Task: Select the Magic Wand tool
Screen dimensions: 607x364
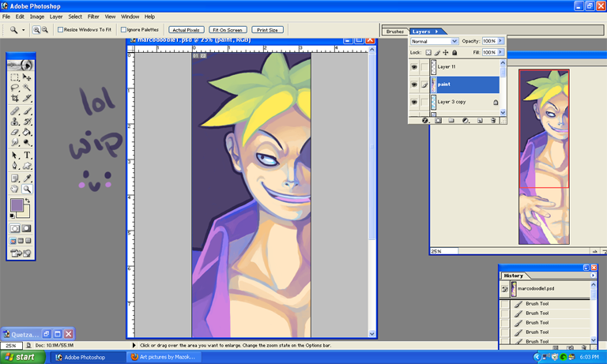Action: click(27, 88)
